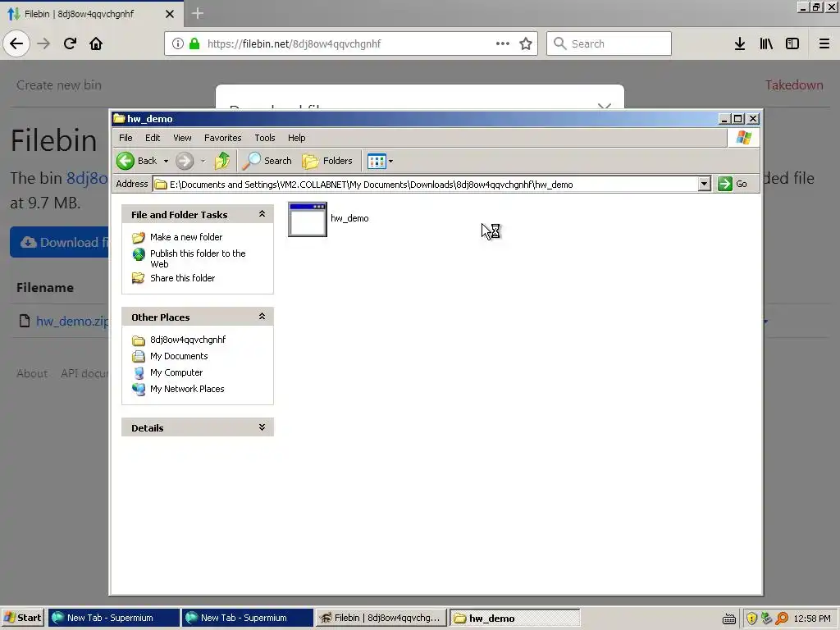Open My Computer from Other Places

tap(176, 372)
